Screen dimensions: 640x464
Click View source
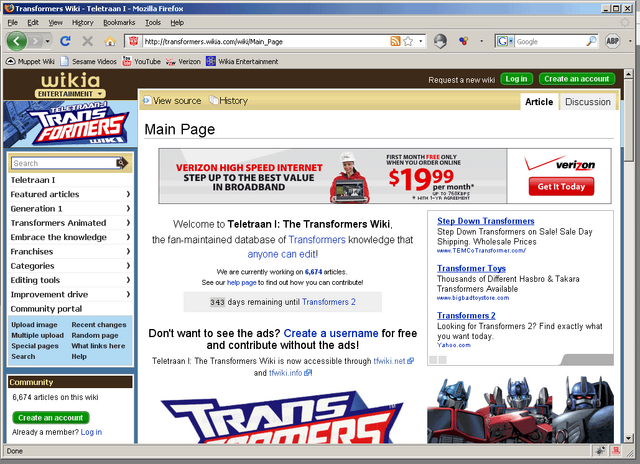click(172, 101)
